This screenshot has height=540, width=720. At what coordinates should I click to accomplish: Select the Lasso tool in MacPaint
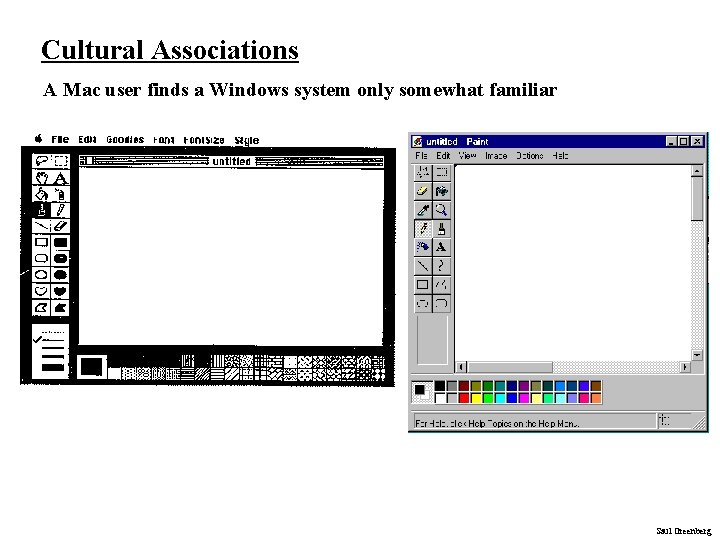click(x=42, y=161)
